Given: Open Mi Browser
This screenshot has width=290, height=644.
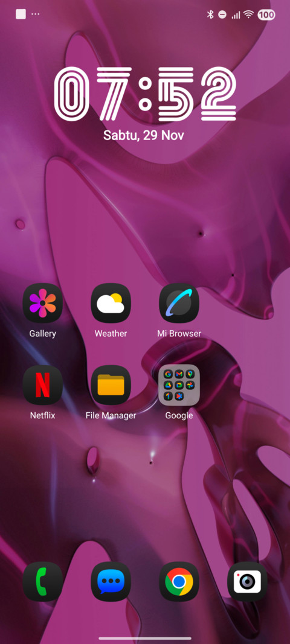Looking at the screenshot, I should [179, 303].
